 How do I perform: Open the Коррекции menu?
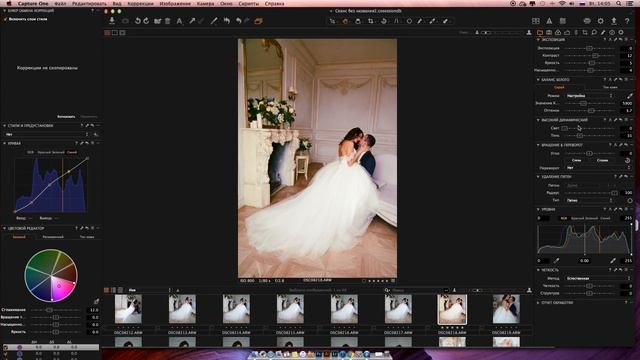pos(140,4)
